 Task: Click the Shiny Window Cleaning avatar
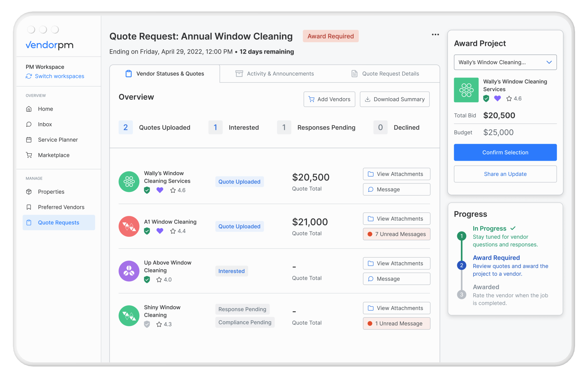click(x=129, y=316)
